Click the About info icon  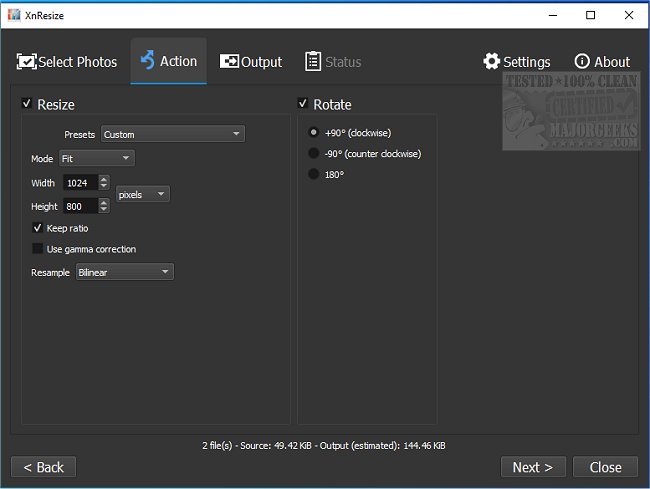point(582,62)
